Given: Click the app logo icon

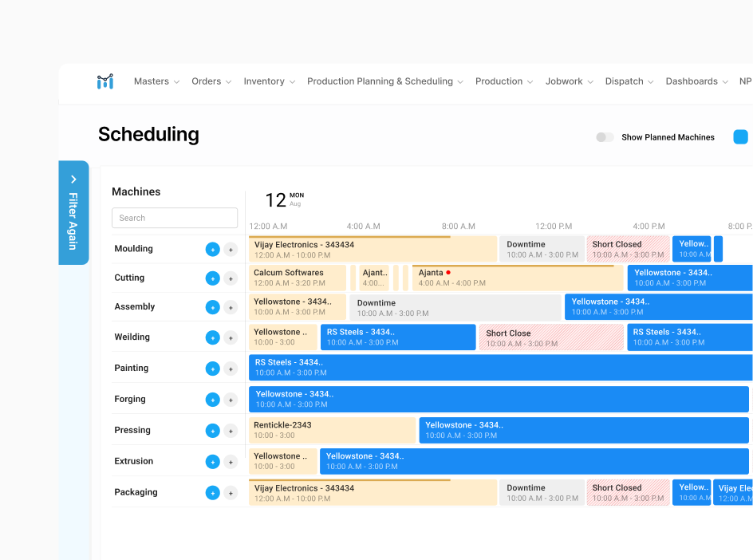Looking at the screenshot, I should click(x=105, y=81).
